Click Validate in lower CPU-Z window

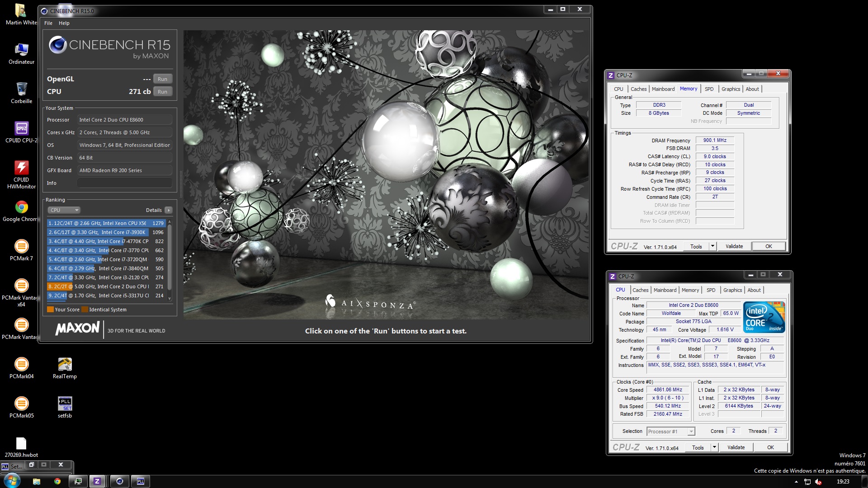tap(736, 447)
